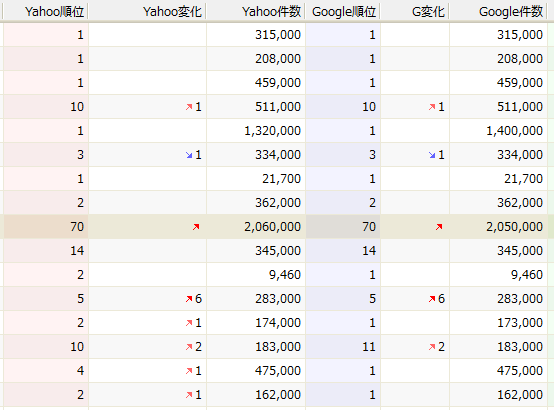Click up arrow with 6 in G変化
The image size is (554, 410).
pos(432,299)
